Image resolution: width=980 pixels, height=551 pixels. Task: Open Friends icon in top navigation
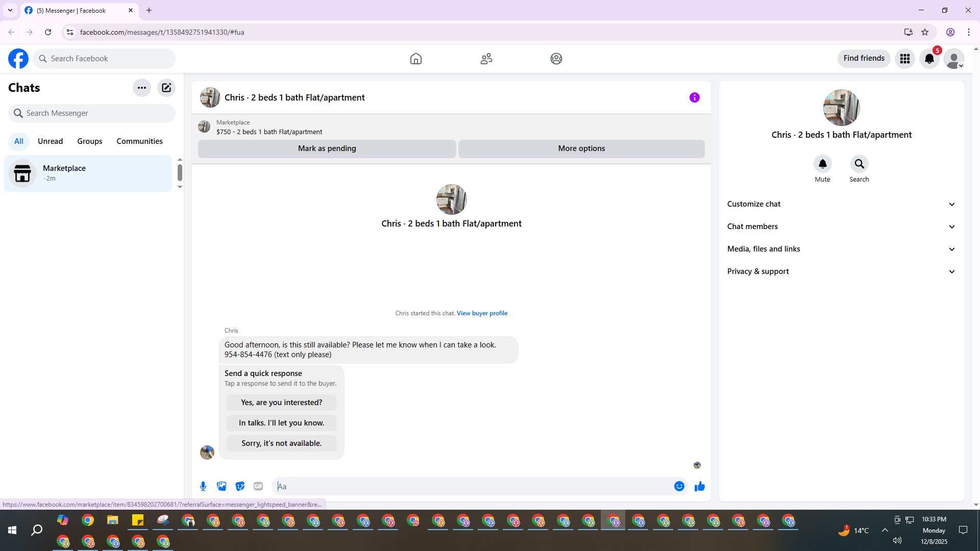click(x=486, y=59)
